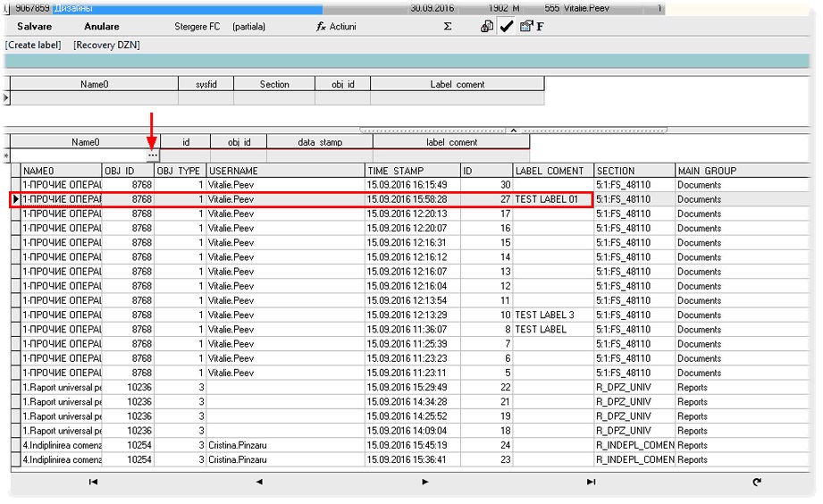Screen dimensions: 823x504
Task: Click the USERNAME column header
Action: pos(286,171)
